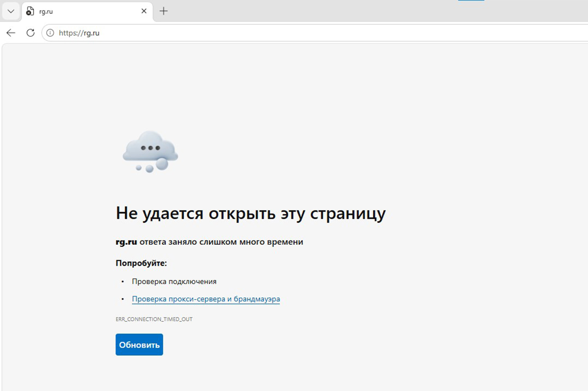Open the Проверка прокси-сервера и брандмауэра link
The image size is (588, 391).
(x=206, y=299)
